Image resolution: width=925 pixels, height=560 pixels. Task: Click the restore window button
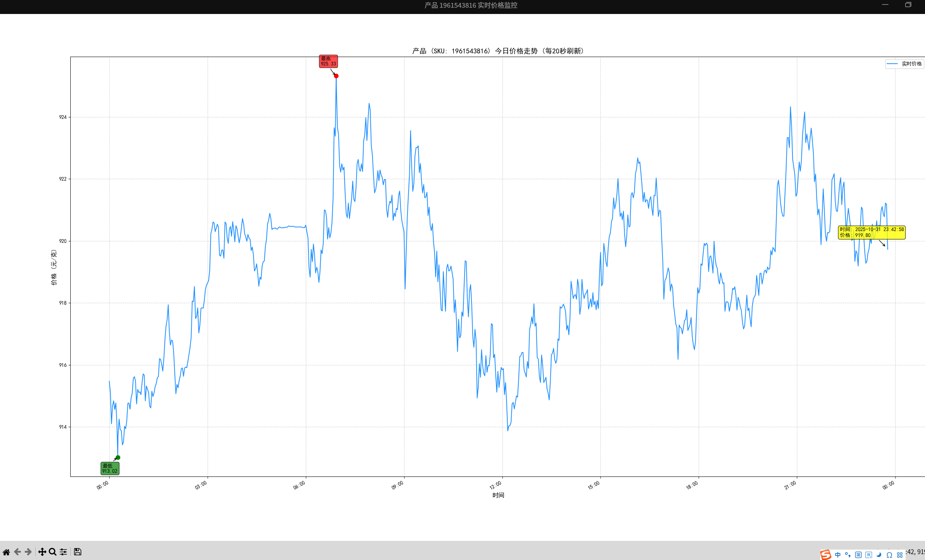908,5
